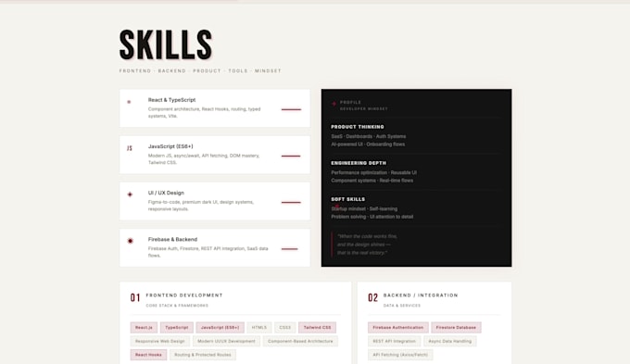Click the Firebase Authentication tag
The height and width of the screenshot is (364, 630).
(398, 328)
